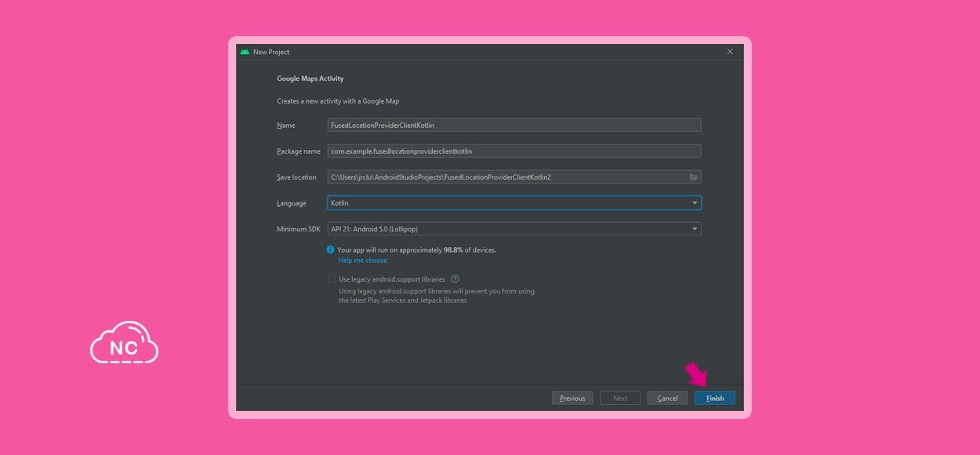Click the 'Minimum SDK' label
Screen dimensions: 980x455
[x=299, y=229]
